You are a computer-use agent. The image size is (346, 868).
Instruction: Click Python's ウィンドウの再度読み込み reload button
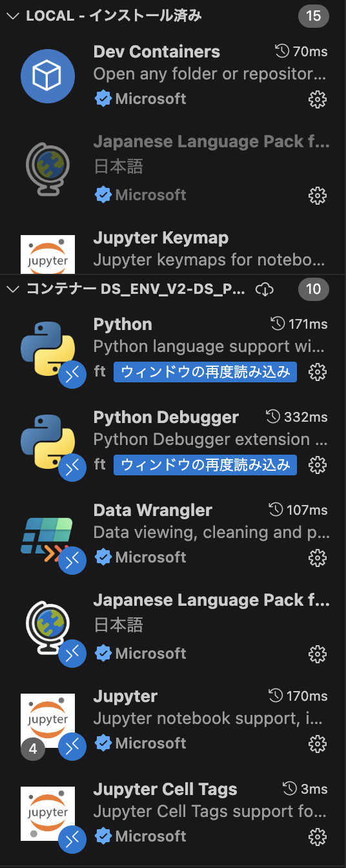205,372
